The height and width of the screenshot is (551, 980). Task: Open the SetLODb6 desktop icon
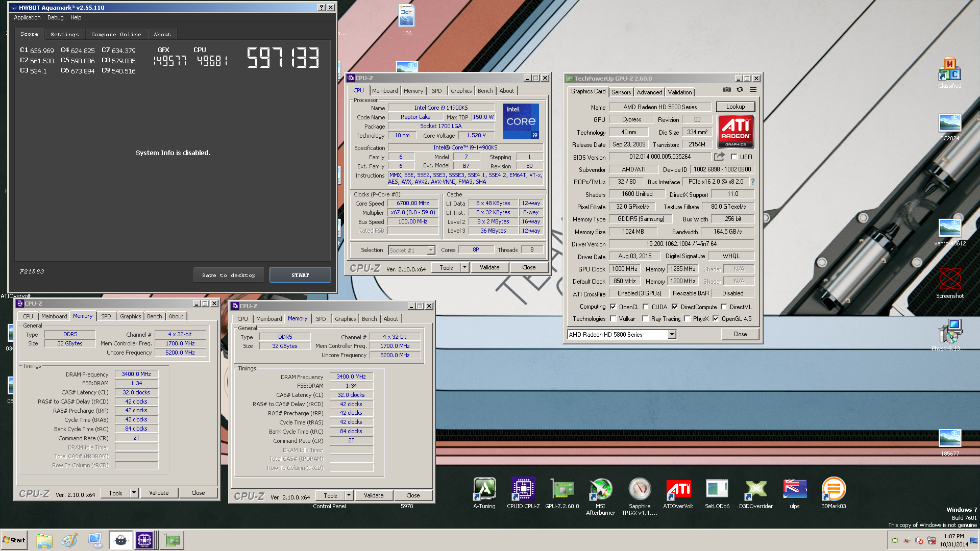(717, 493)
